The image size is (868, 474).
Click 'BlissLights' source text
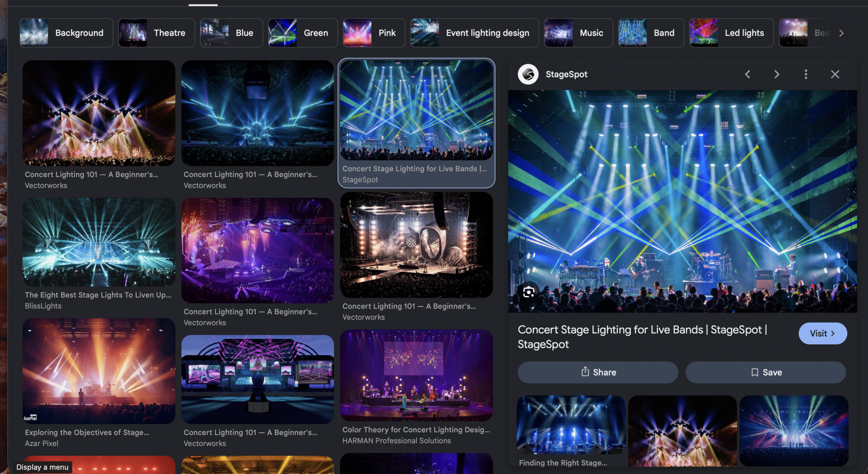click(43, 306)
